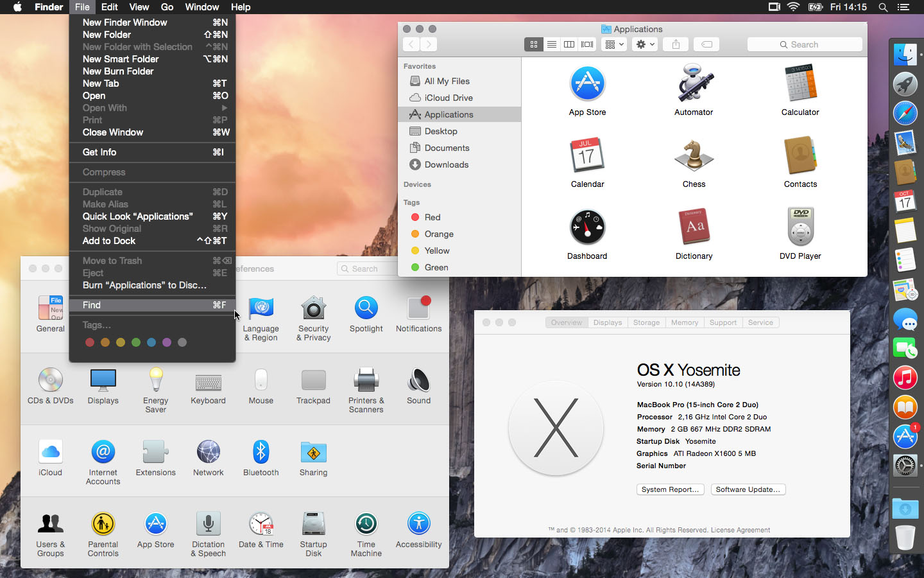Open Energy Saver preferences

pos(155,380)
